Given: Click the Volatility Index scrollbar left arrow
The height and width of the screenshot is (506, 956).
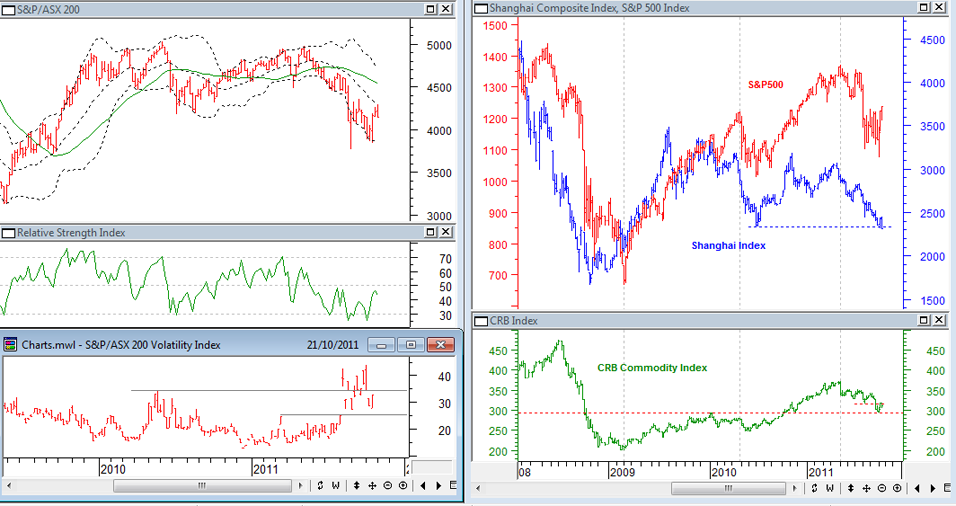Looking at the screenshot, I should [9, 486].
